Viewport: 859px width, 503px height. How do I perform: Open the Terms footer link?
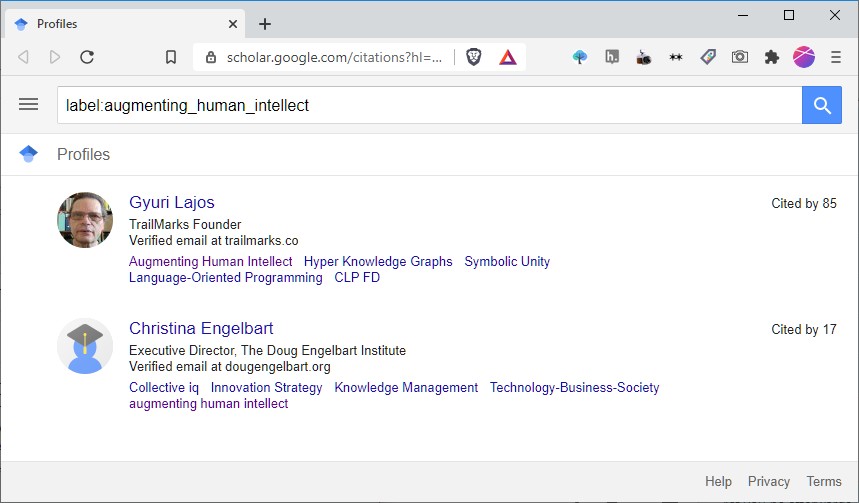pos(823,481)
